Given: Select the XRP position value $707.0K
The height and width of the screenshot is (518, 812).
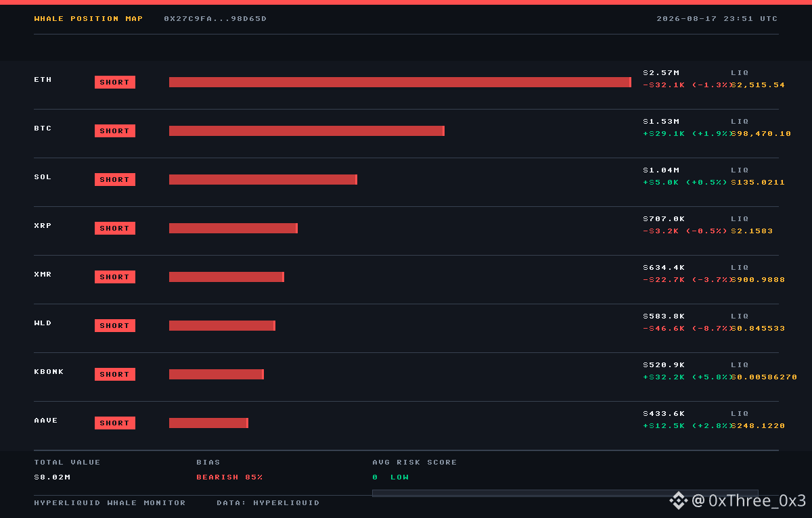Looking at the screenshot, I should [664, 219].
